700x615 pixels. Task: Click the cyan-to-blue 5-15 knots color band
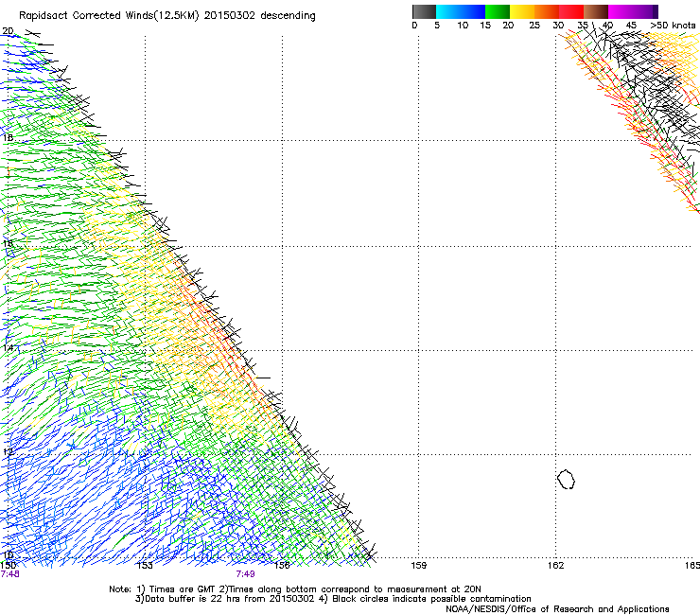(x=461, y=11)
